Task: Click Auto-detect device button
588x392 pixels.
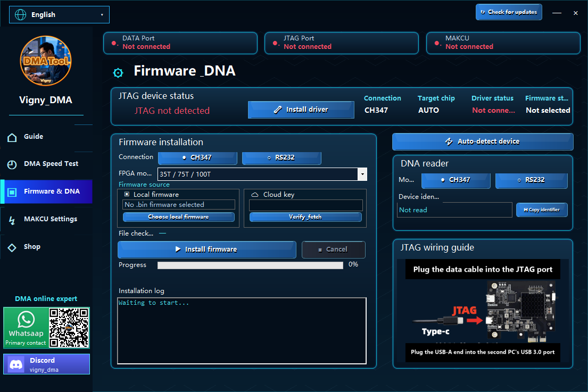Action: [x=483, y=141]
